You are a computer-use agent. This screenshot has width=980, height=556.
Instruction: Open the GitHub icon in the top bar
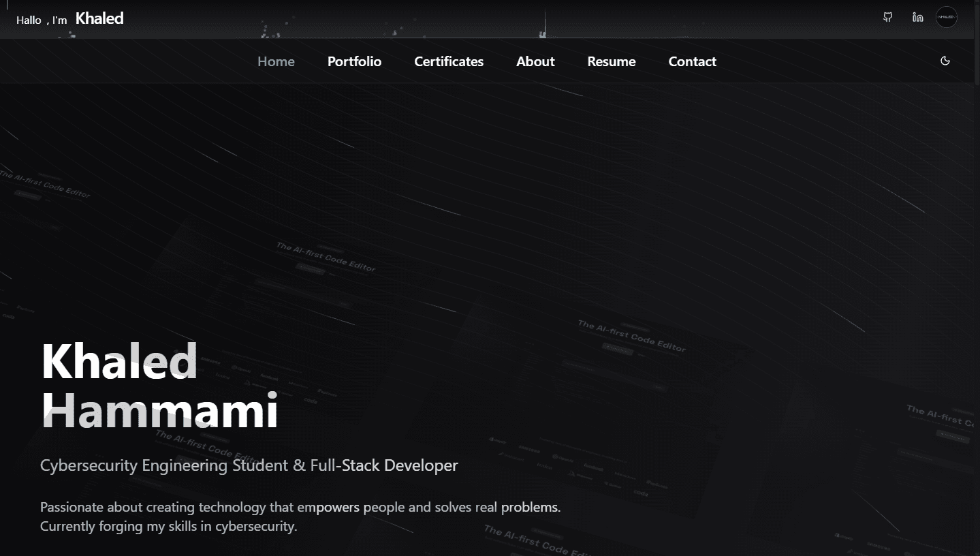(888, 17)
